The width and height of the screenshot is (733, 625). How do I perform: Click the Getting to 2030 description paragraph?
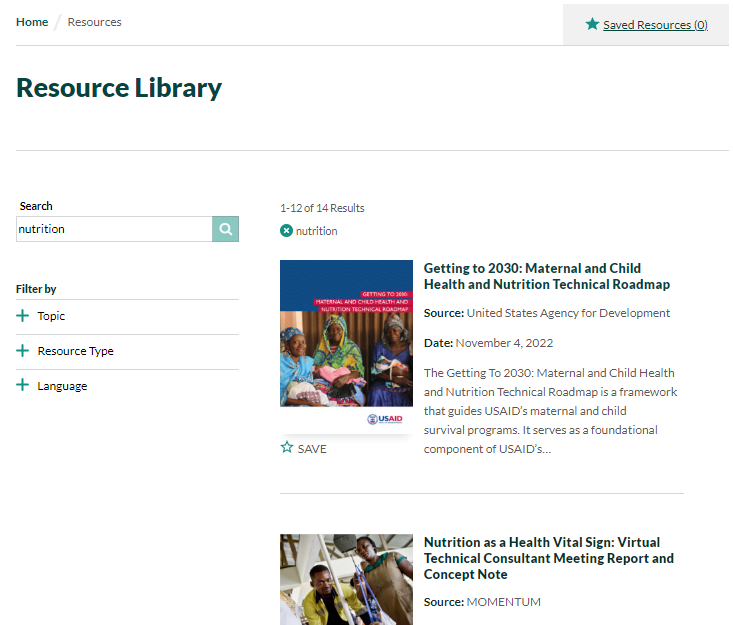click(x=550, y=411)
